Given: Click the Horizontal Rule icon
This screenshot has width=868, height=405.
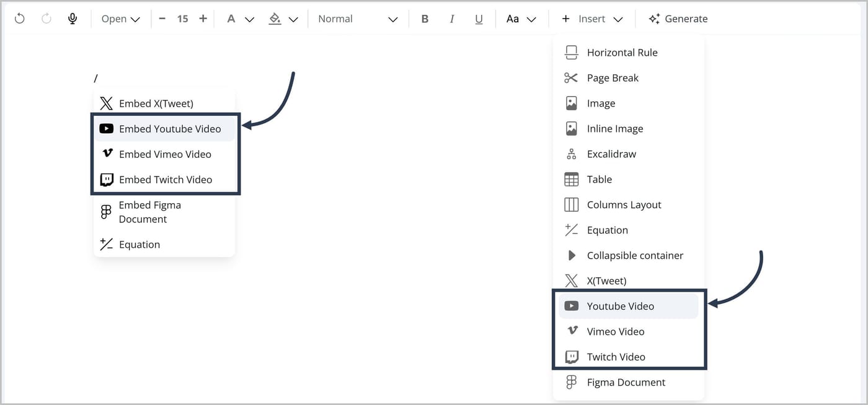Looking at the screenshot, I should tap(572, 53).
